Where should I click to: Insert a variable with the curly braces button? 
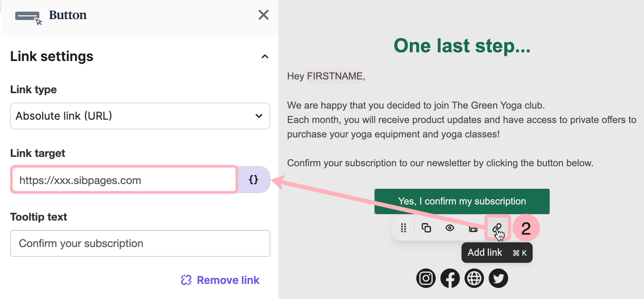click(254, 180)
